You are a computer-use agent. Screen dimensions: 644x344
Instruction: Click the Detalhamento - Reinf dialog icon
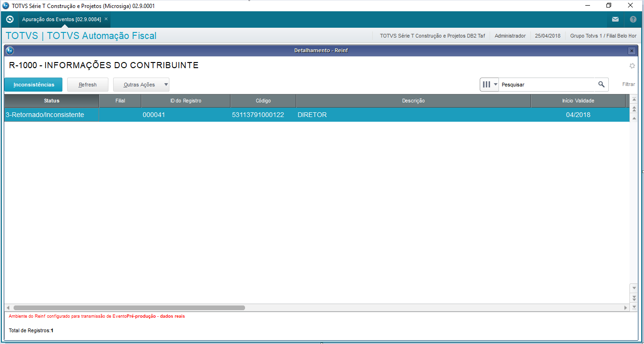click(x=10, y=50)
